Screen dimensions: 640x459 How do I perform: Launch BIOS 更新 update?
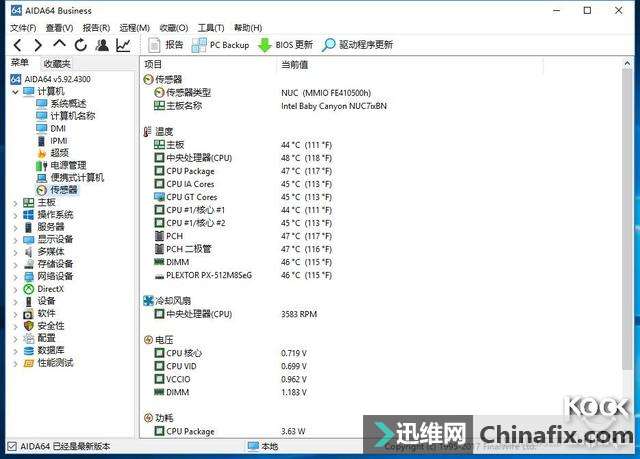coord(285,45)
